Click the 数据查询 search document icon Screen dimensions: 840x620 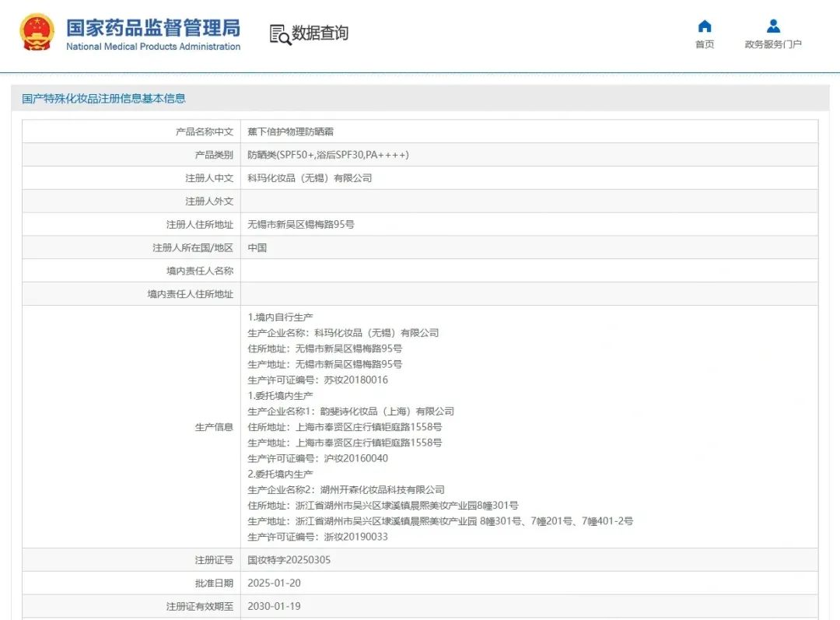[x=280, y=34]
